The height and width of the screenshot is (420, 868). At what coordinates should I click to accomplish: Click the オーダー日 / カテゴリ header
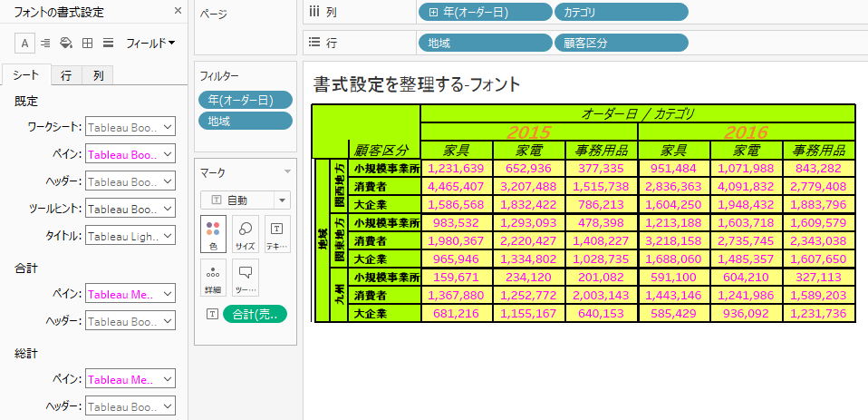pos(638,113)
